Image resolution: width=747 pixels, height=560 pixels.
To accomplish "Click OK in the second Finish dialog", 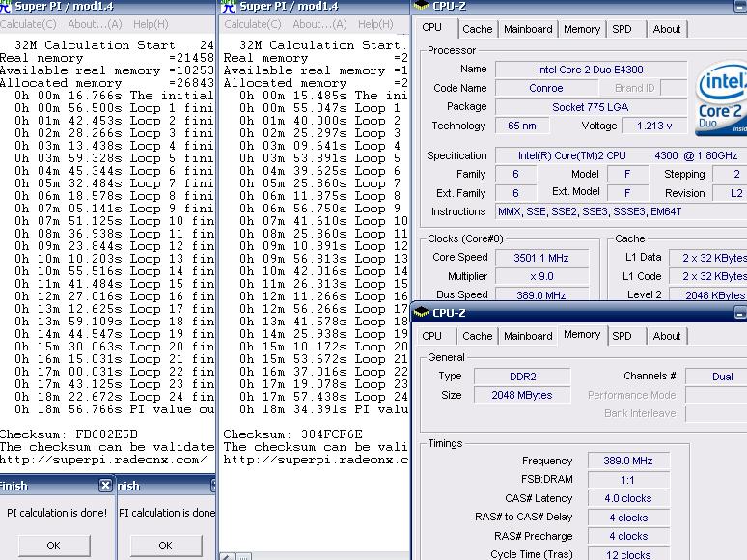I will tap(165, 546).
